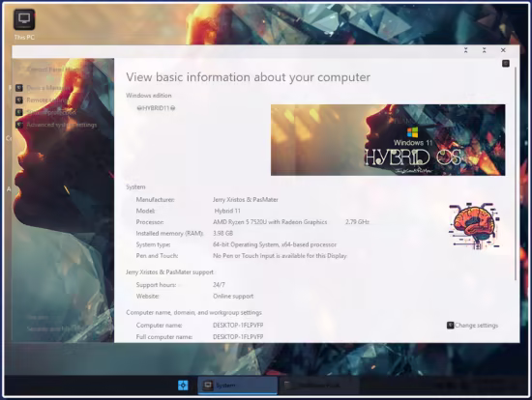Viewport: 532px width, 400px height.
Task: Switch to the second taskbar window button
Action: (319, 386)
